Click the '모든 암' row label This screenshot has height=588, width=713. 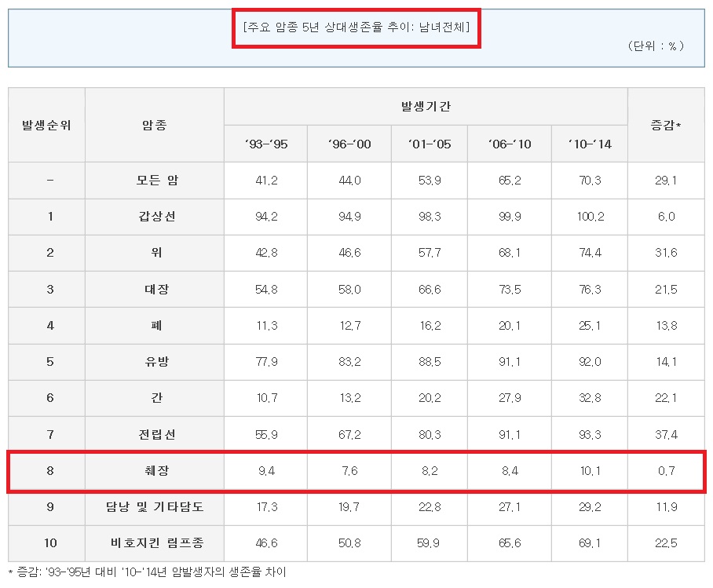coord(154,181)
